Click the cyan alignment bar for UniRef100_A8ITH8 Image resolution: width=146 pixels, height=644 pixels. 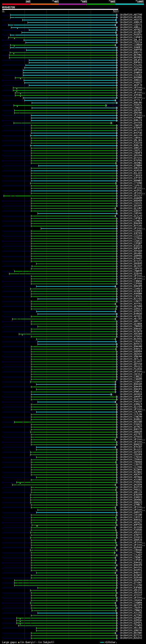(64, 15)
